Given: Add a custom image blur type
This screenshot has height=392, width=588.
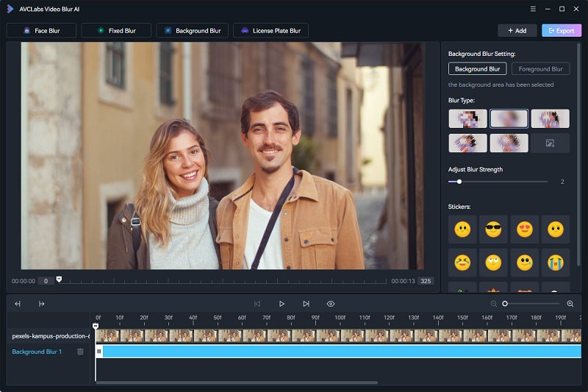Looking at the screenshot, I should [x=550, y=143].
